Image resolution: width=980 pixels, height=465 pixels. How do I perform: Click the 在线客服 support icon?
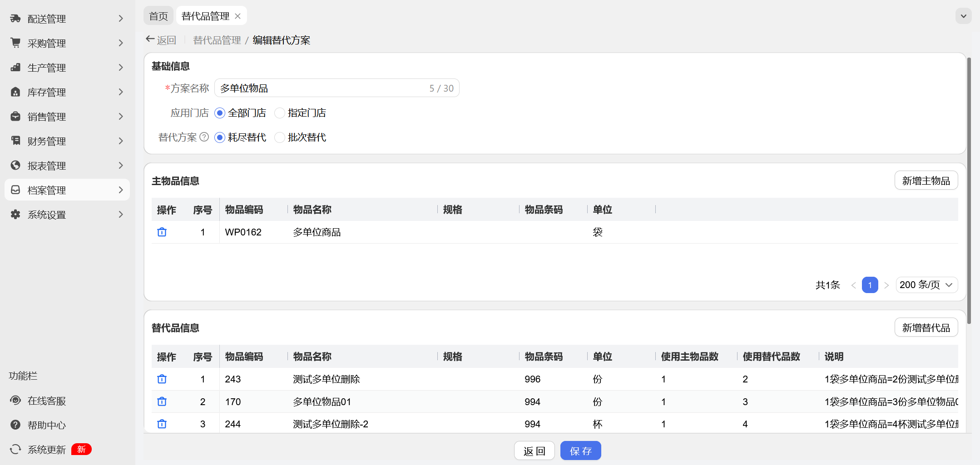15,401
